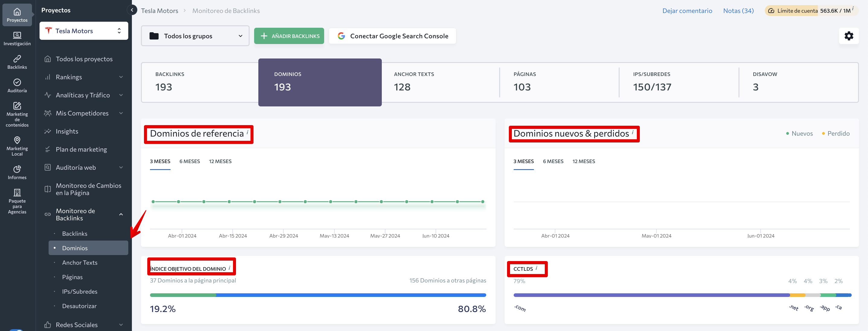Select 6 MESES in Dominios nuevos & perdidos
This screenshot has height=331, width=868.
click(x=553, y=162)
